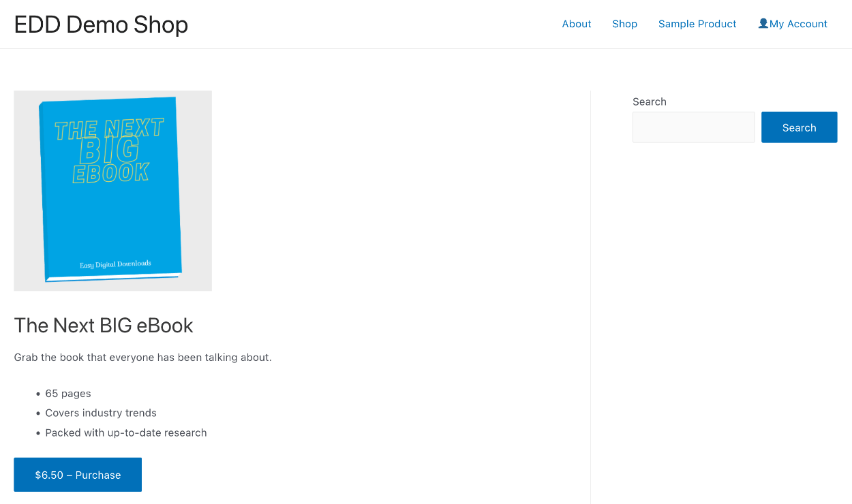Select the About menu item
852x504 pixels.
pyautogui.click(x=576, y=24)
